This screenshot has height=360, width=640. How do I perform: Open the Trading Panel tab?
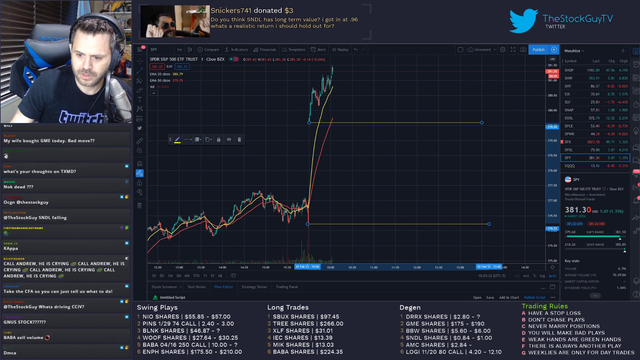(287, 287)
